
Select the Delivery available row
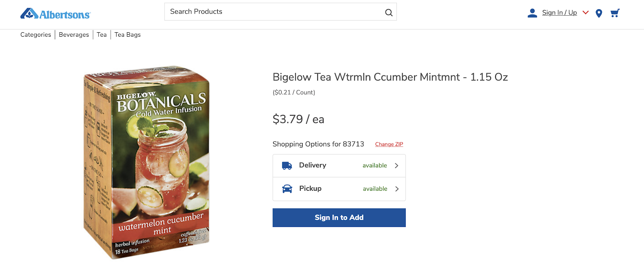(x=339, y=166)
